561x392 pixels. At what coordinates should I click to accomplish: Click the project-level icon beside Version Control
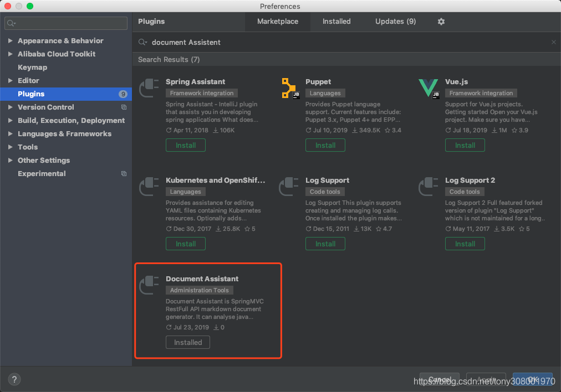click(x=124, y=107)
